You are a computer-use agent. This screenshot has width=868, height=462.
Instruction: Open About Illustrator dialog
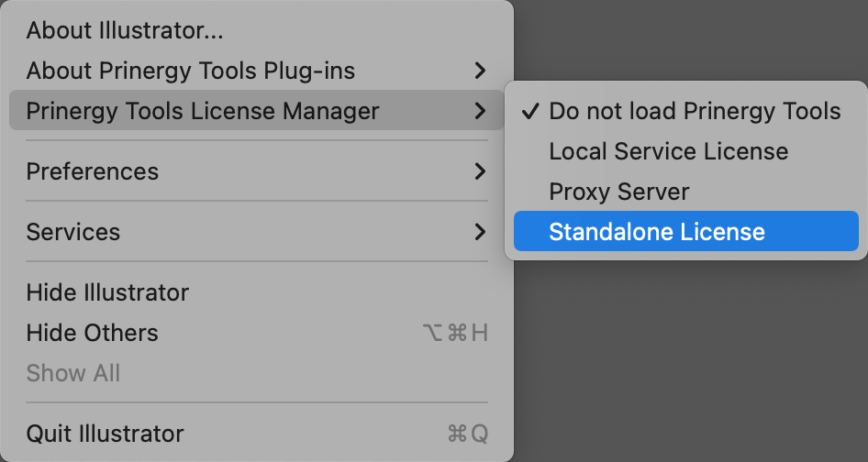125,30
